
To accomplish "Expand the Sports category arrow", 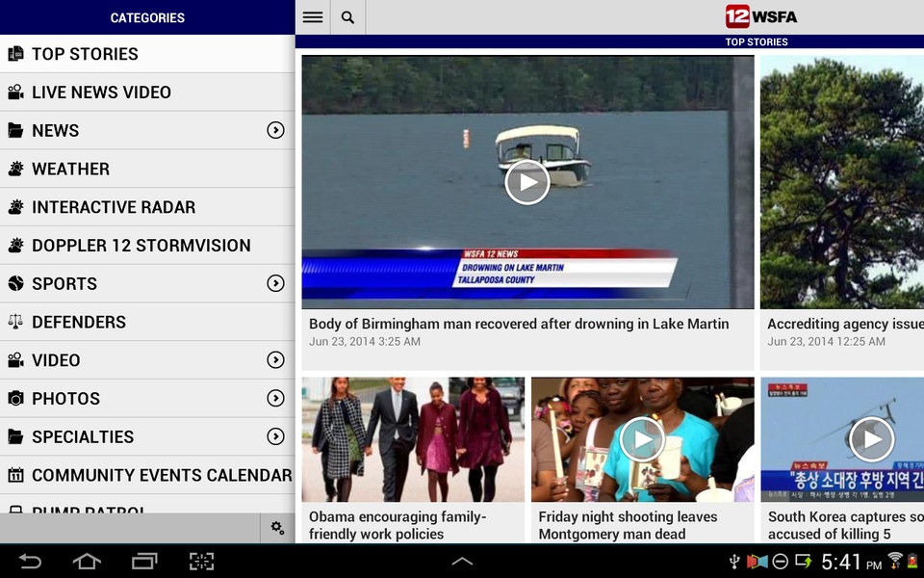I will point(275,283).
